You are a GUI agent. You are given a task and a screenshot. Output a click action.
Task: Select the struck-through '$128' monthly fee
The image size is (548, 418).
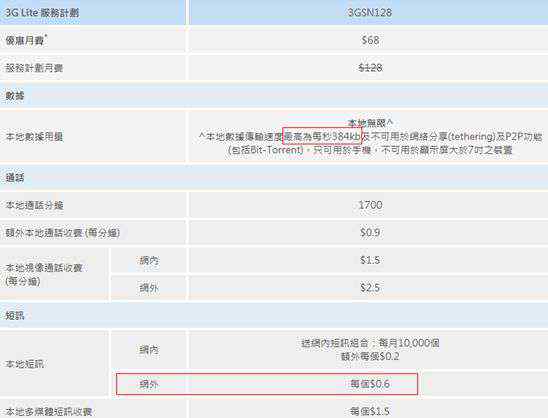point(370,67)
